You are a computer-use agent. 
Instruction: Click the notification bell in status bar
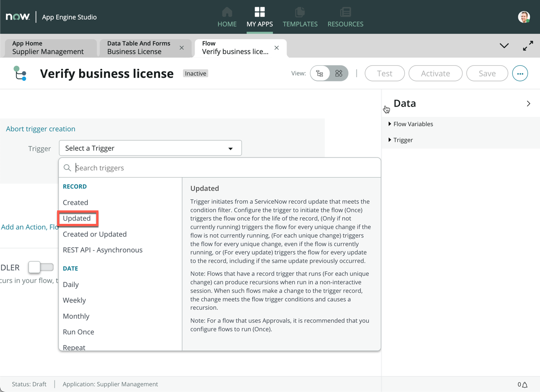point(524,384)
